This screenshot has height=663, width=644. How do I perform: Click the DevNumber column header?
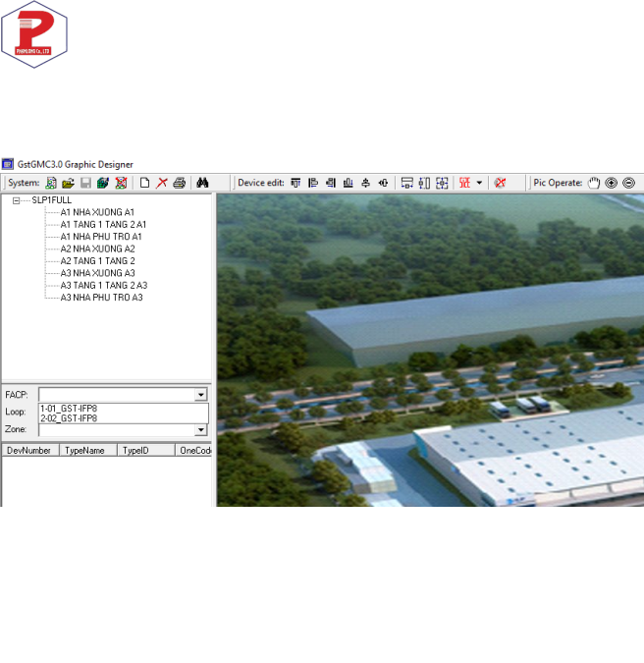(x=30, y=450)
